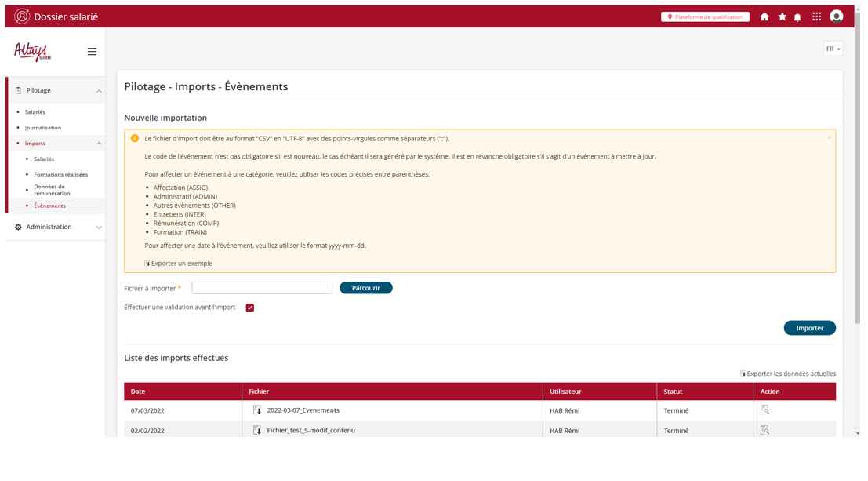This screenshot has height=481, width=868.
Task: Click the Importer button
Action: (x=809, y=328)
